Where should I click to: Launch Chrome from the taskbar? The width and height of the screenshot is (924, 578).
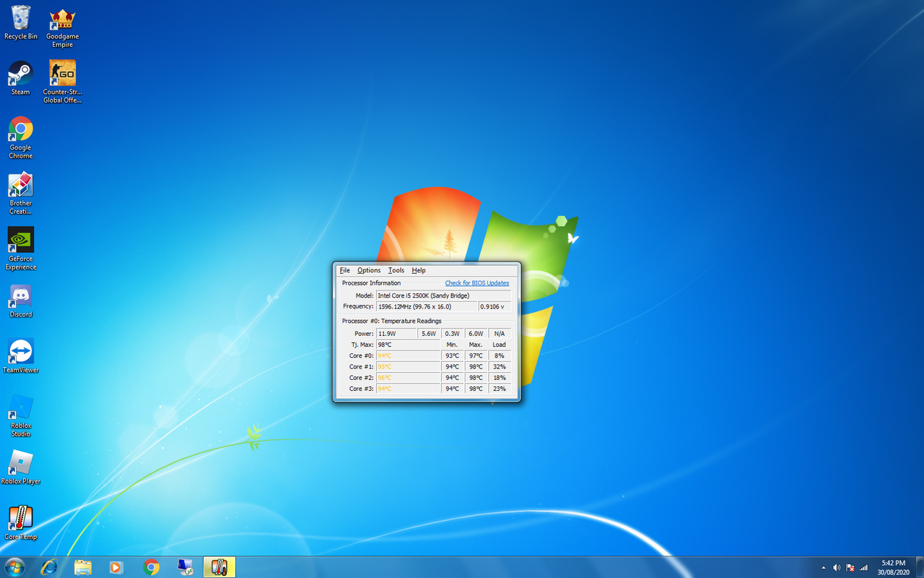click(x=151, y=567)
